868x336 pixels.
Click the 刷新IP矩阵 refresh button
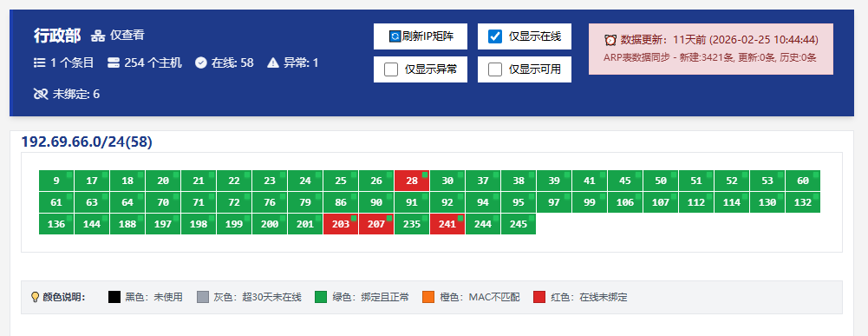pos(421,36)
